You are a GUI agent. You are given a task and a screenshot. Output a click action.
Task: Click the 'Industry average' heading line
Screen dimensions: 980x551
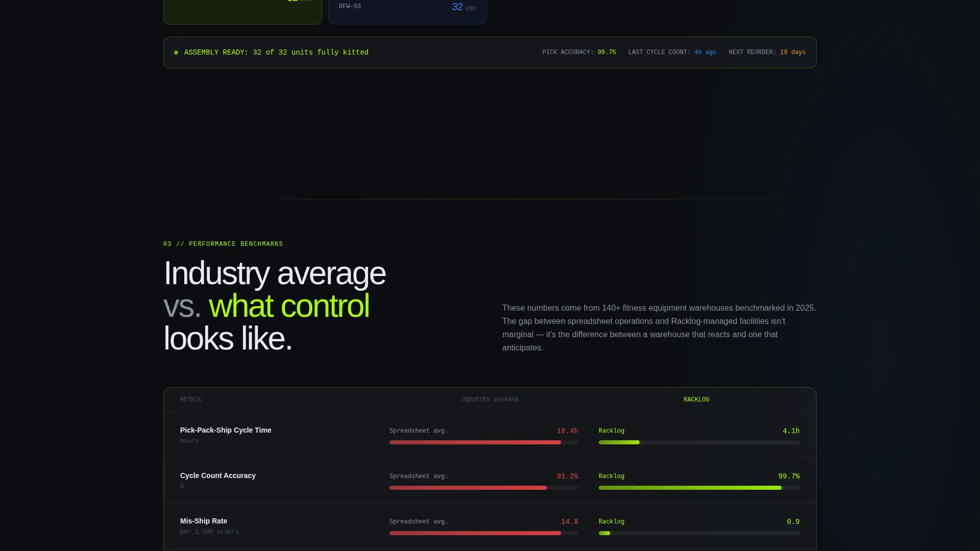274,273
